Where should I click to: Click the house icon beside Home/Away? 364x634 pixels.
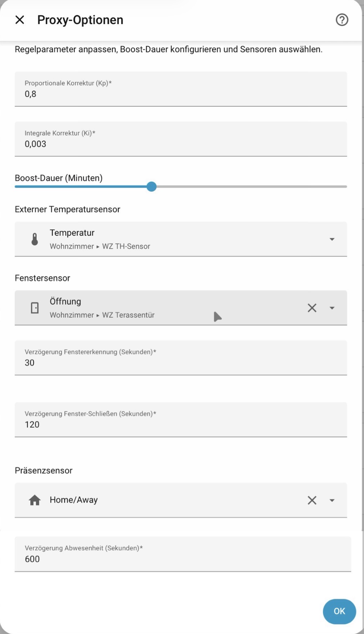point(35,500)
